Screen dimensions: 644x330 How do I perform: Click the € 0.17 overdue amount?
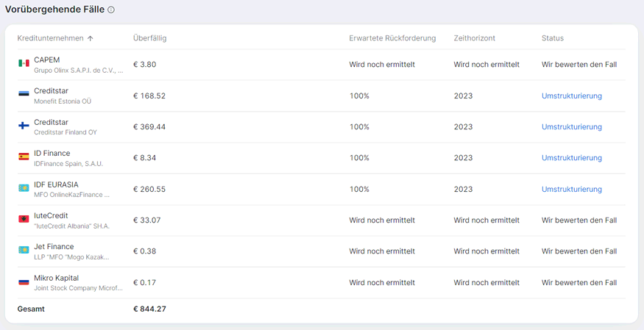click(x=144, y=282)
